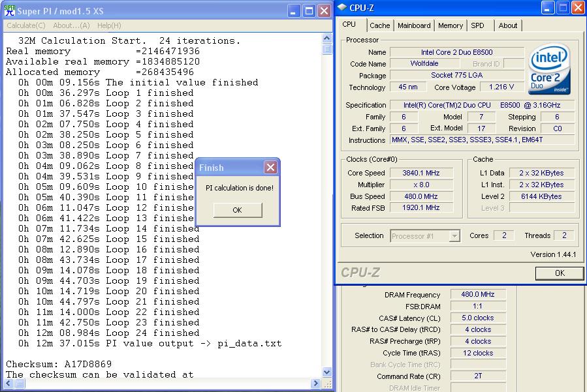The image size is (587, 392).
Task: Click the vertical scrollbar up arrow in Super PI
Action: click(327, 38)
